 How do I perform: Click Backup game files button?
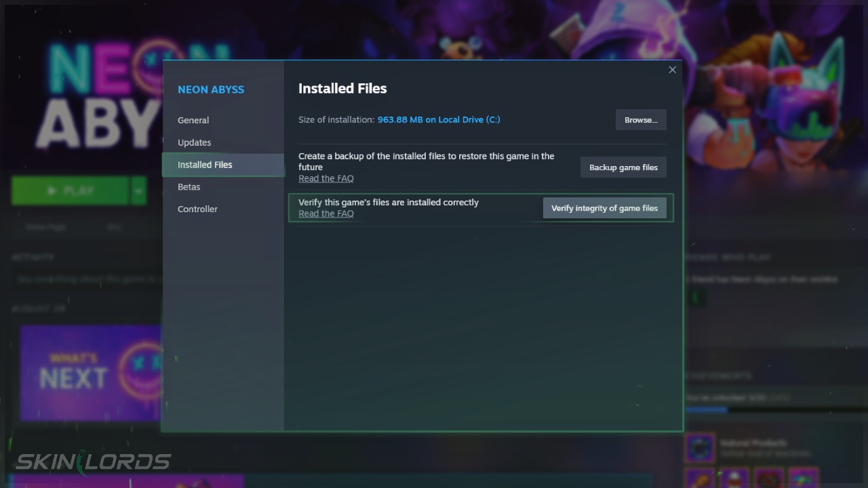(623, 167)
